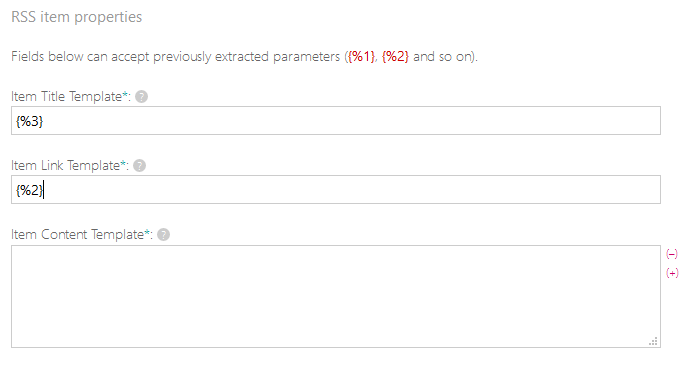Click the RSS item properties heading
The width and height of the screenshot is (693, 368).
(76, 17)
